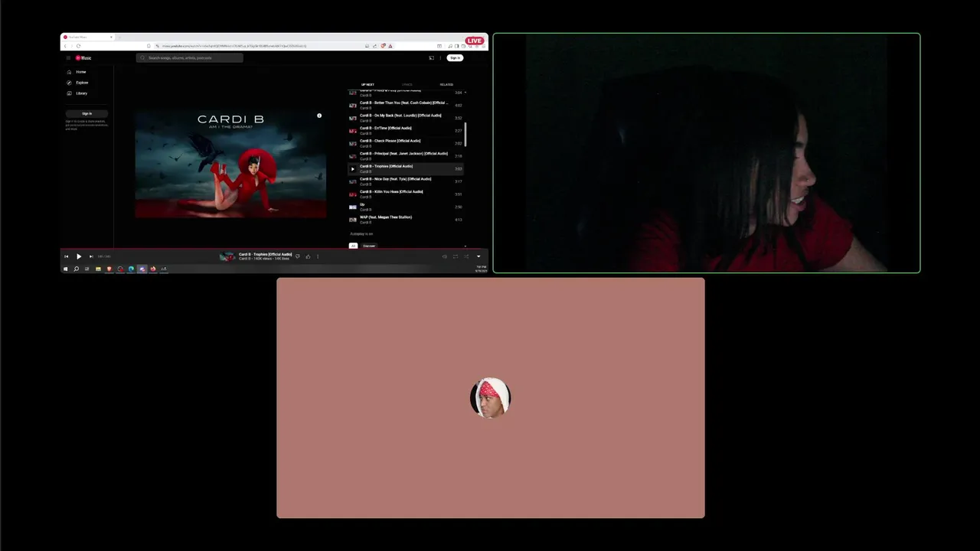
Task: Click the browser address bar URL
Action: click(234, 46)
